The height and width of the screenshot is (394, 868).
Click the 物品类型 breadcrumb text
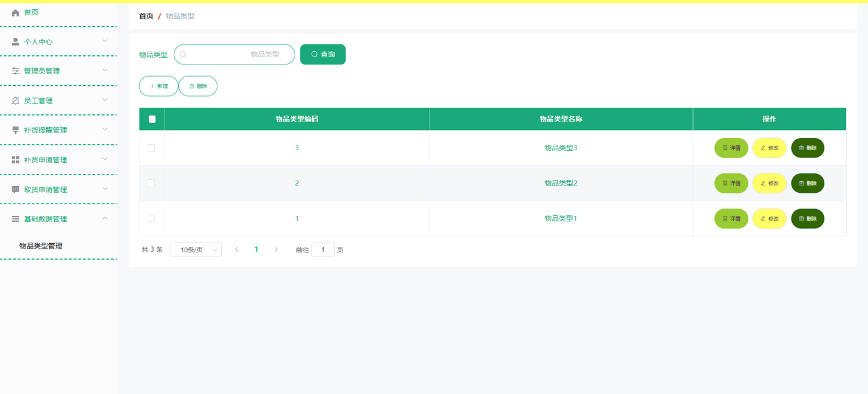[180, 16]
